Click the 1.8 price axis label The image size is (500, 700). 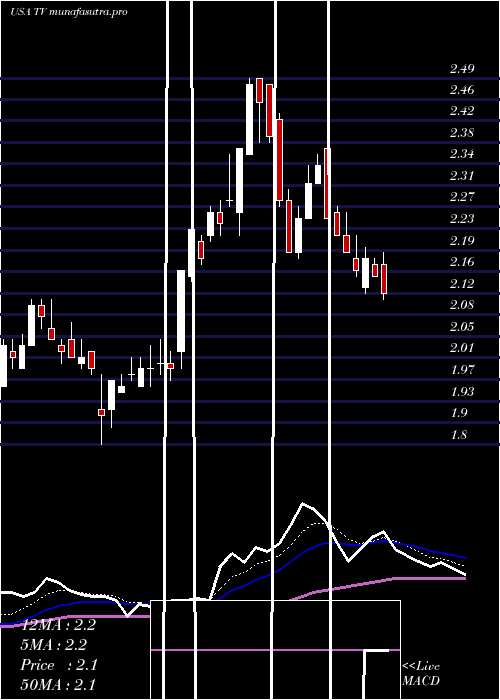click(x=458, y=435)
